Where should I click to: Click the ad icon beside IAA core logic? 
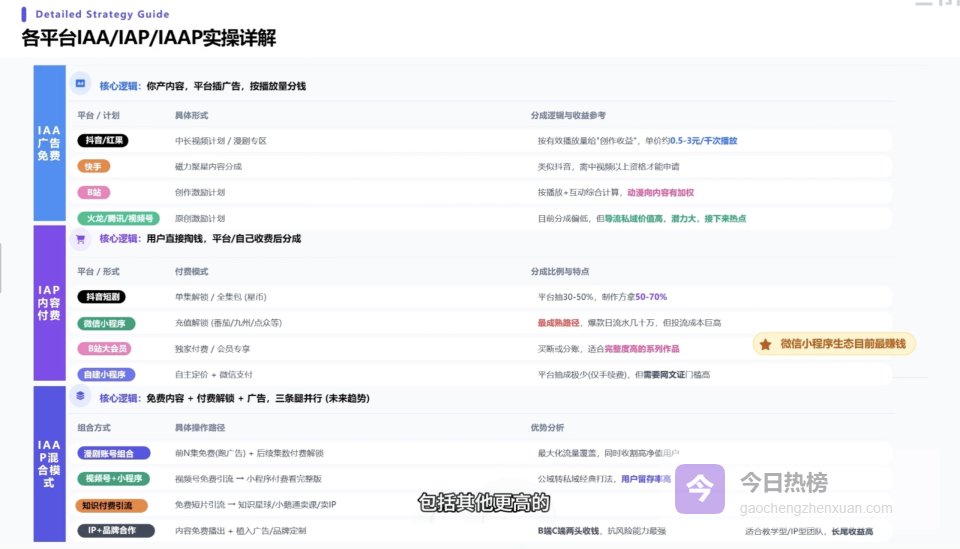coord(80,84)
